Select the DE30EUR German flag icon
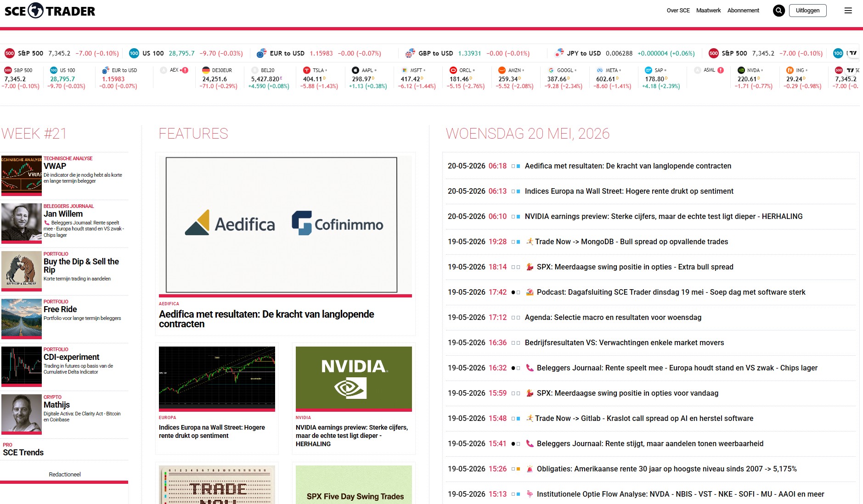This screenshot has width=863, height=504. [206, 70]
